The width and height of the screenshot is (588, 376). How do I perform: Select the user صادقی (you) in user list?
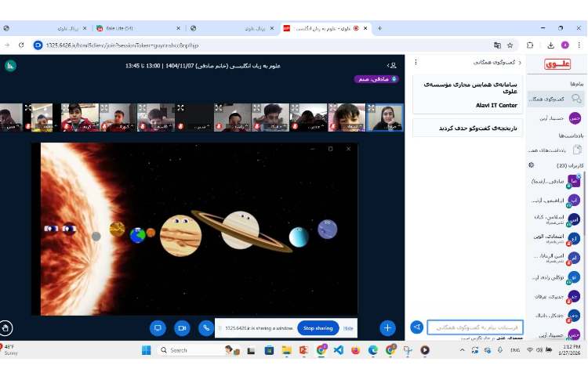click(556, 181)
